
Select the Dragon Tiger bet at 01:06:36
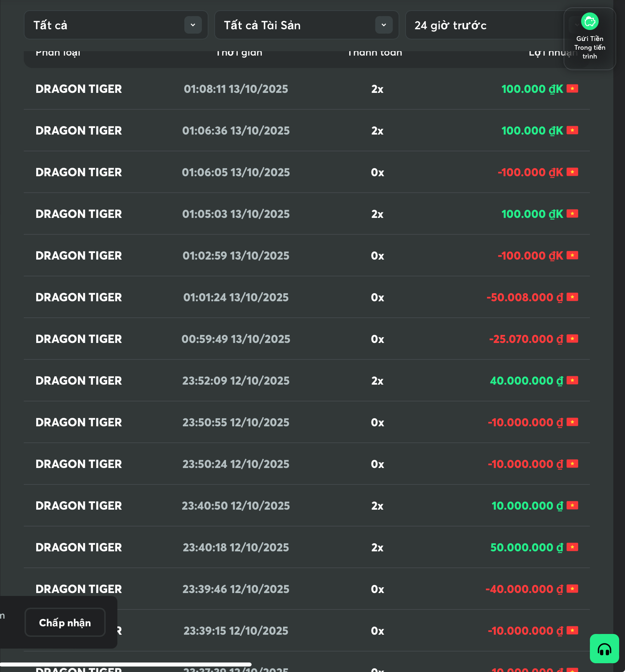(79, 131)
